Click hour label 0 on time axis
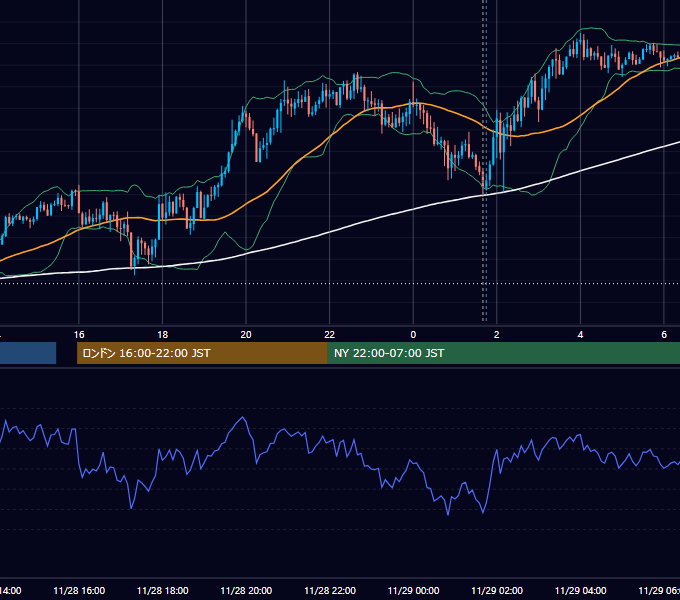This screenshot has width=680, height=600. coord(413,335)
